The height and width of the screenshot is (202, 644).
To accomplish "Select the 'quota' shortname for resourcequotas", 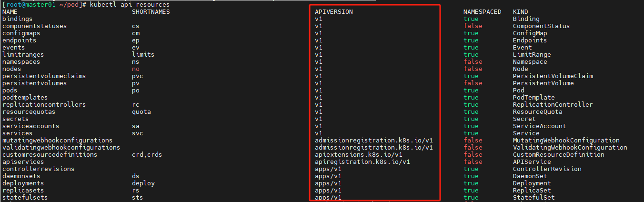I will click(141, 111).
